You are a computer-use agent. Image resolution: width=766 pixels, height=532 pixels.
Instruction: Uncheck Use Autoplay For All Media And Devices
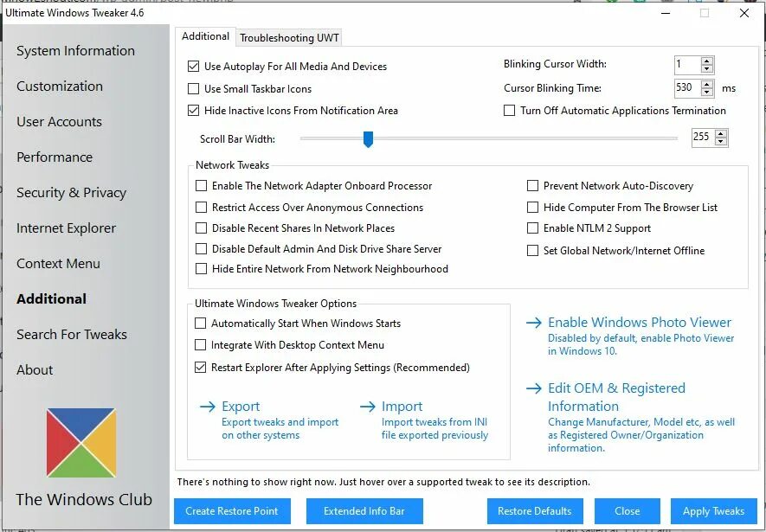[x=194, y=67]
